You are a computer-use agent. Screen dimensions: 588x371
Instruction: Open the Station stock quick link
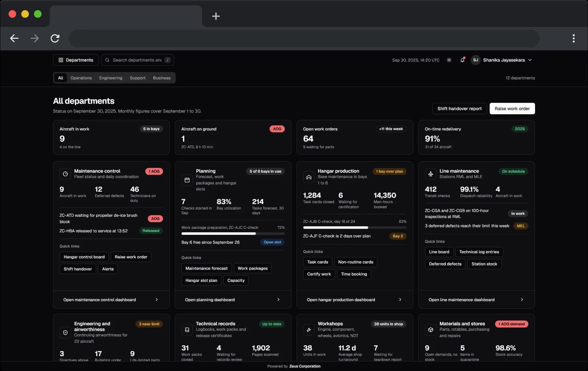click(x=484, y=264)
